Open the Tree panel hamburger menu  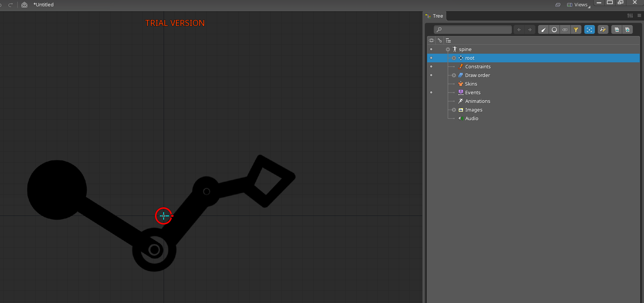coord(639,15)
